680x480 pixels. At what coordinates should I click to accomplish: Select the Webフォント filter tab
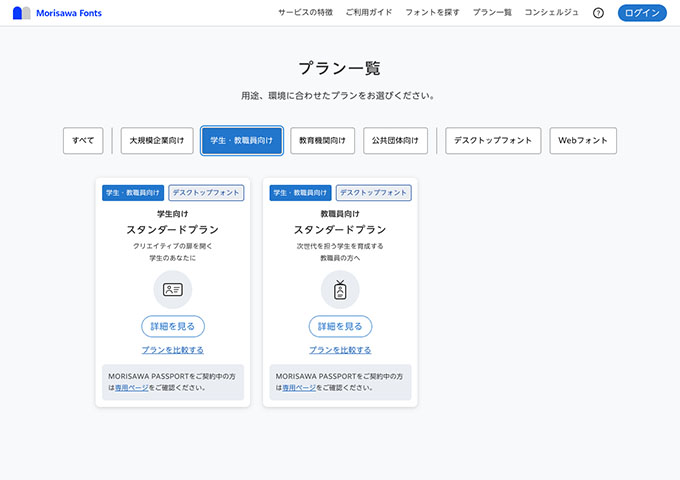click(x=583, y=140)
